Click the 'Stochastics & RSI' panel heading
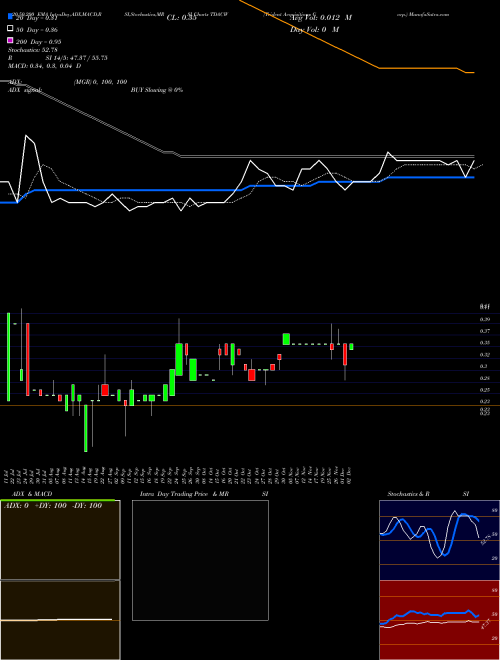Image resolution: width=500 pixels, height=660 pixels. [x=428, y=494]
